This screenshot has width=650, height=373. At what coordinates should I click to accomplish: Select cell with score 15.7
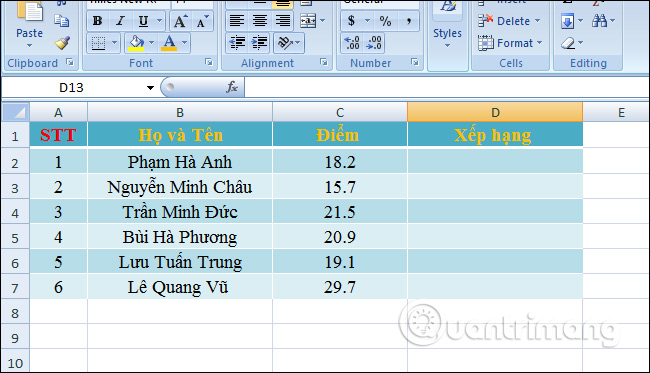(340, 187)
